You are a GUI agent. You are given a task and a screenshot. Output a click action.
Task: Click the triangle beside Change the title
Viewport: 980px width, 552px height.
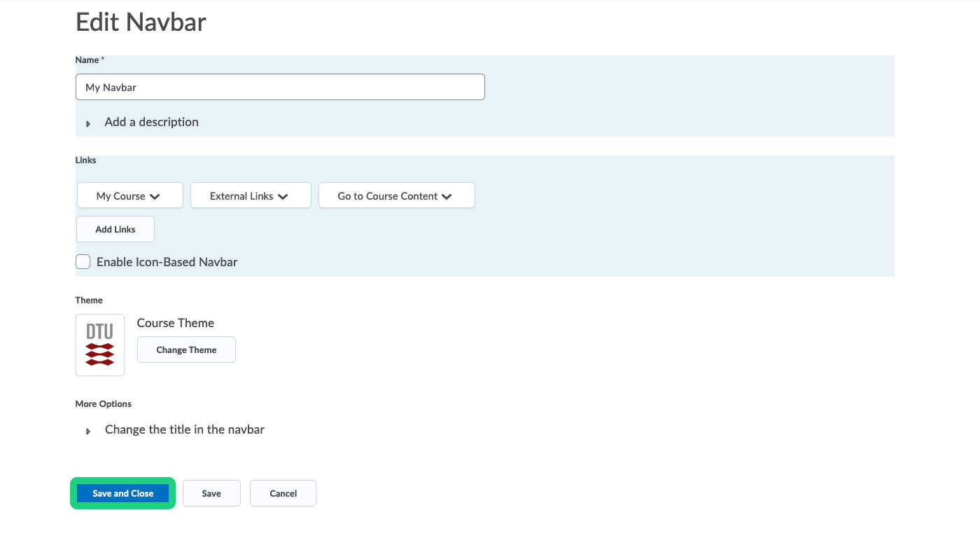click(88, 431)
